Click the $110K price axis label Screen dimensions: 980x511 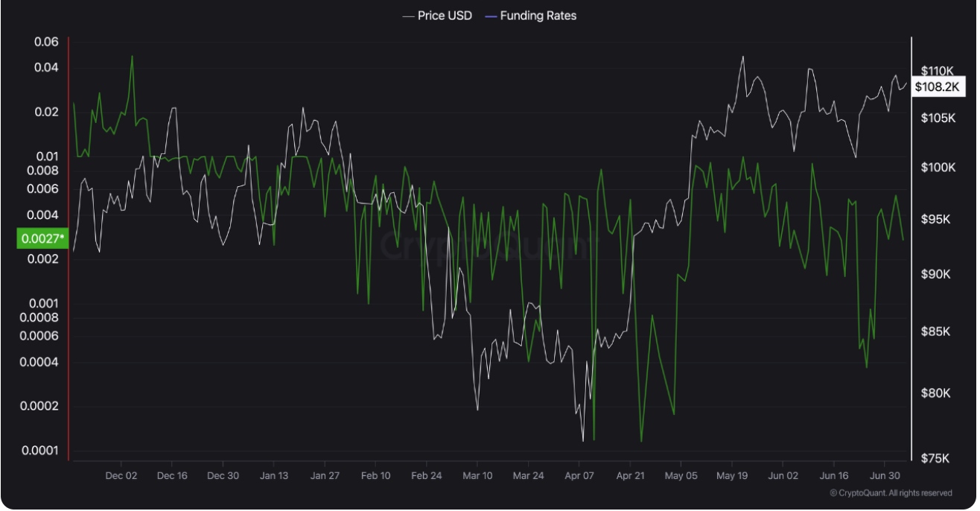pos(937,71)
